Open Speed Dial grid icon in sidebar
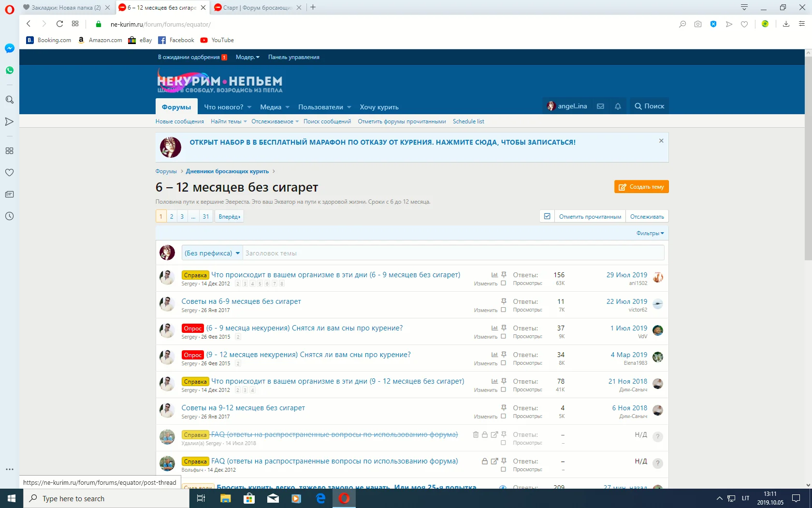The height and width of the screenshot is (508, 812). pos(9,150)
